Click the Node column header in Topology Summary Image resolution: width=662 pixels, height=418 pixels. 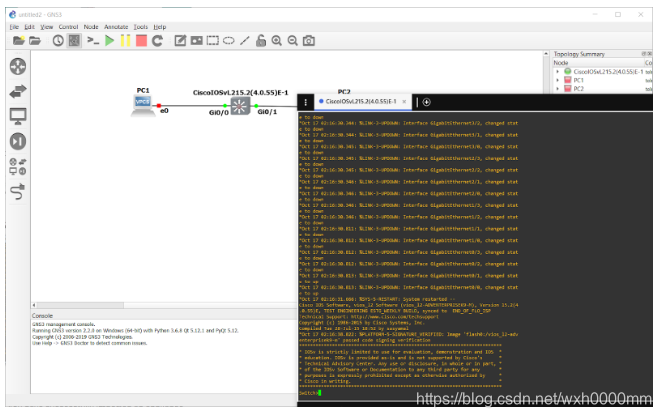pyautogui.click(x=598, y=63)
